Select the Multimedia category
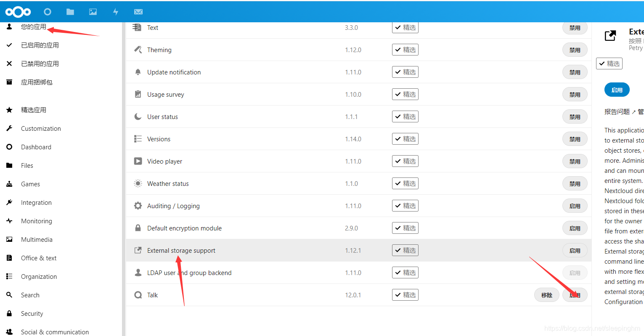The image size is (644, 336). [x=37, y=239]
